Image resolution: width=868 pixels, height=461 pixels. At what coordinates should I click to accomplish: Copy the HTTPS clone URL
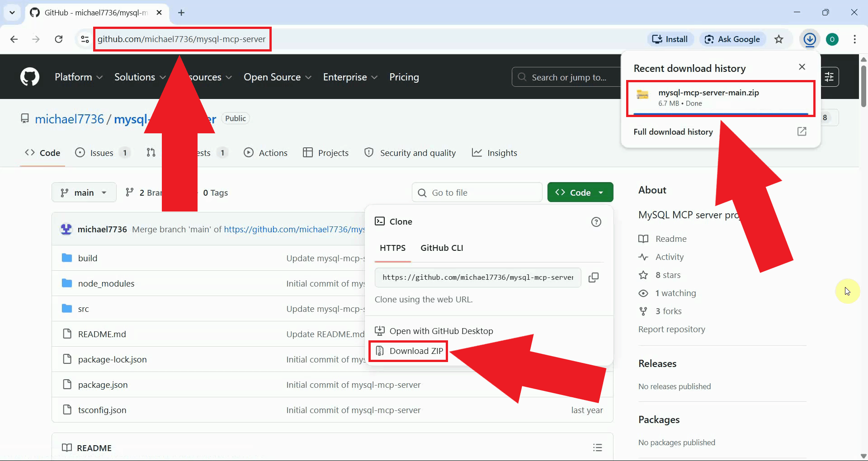(594, 278)
